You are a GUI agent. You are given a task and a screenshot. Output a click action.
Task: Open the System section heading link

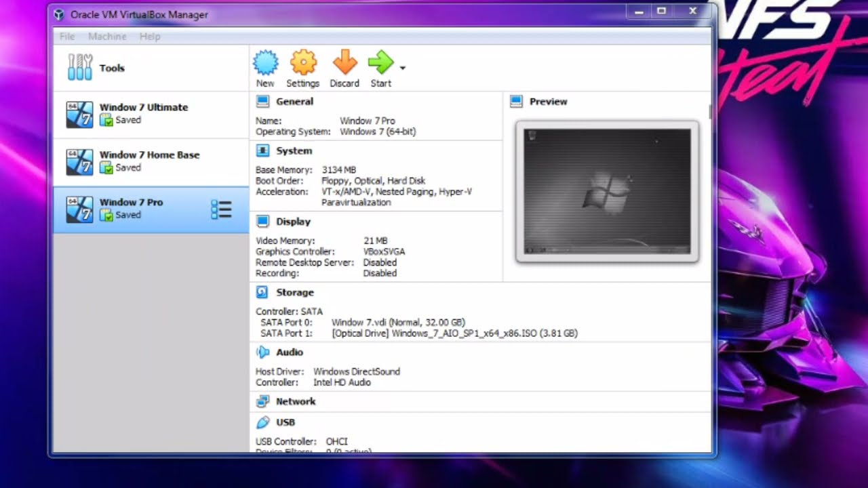(x=294, y=151)
